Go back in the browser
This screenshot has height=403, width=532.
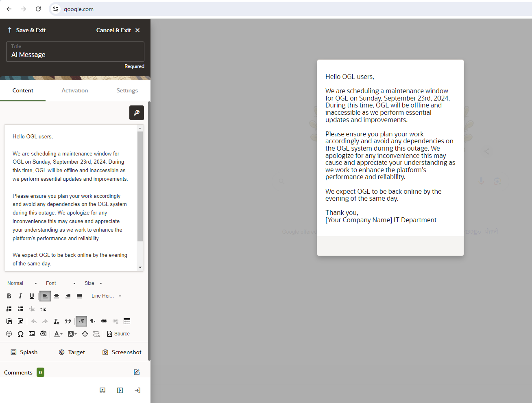[9, 9]
